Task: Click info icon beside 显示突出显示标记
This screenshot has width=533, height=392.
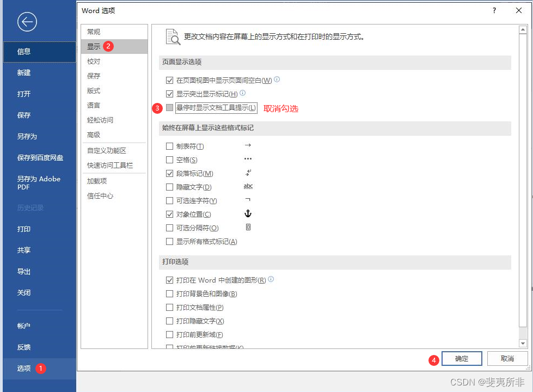Action: click(242, 93)
